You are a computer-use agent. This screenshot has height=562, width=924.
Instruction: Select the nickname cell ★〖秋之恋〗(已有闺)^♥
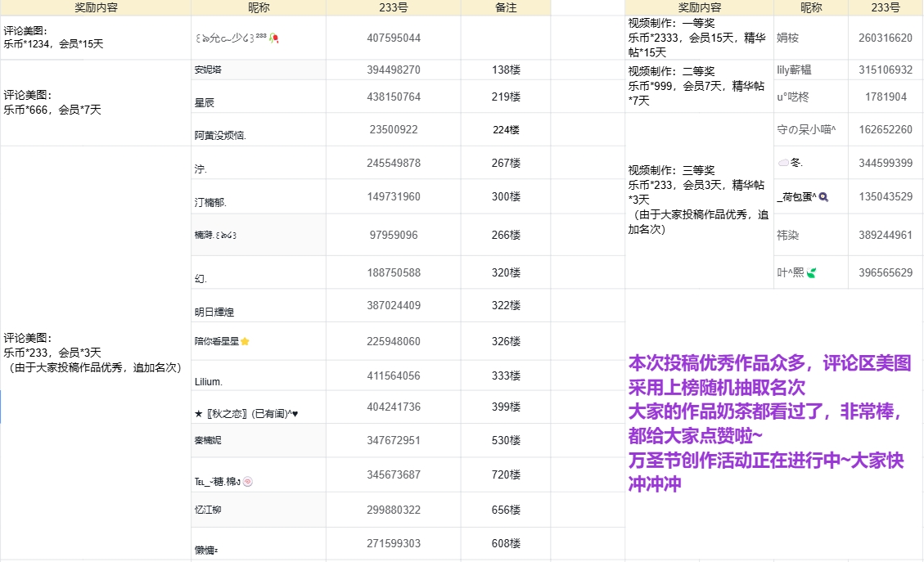[259, 407]
